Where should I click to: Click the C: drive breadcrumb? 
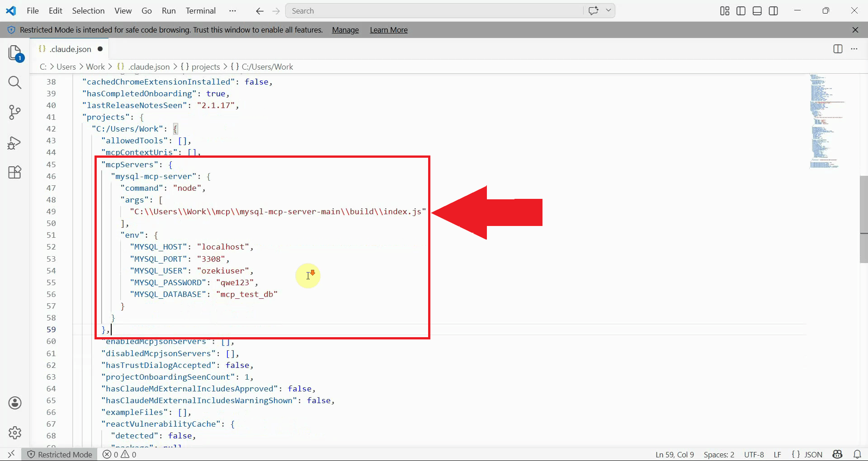pyautogui.click(x=43, y=67)
